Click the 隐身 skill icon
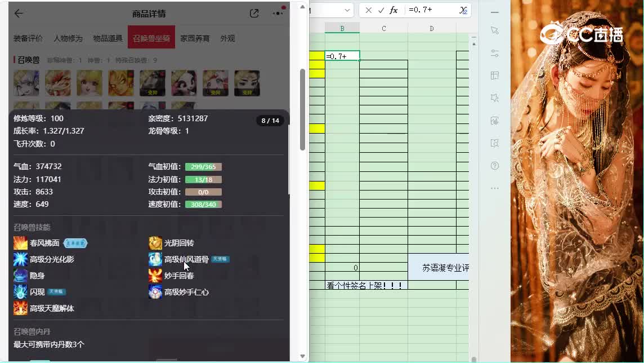Image resolution: width=644 pixels, height=363 pixels. (20, 276)
